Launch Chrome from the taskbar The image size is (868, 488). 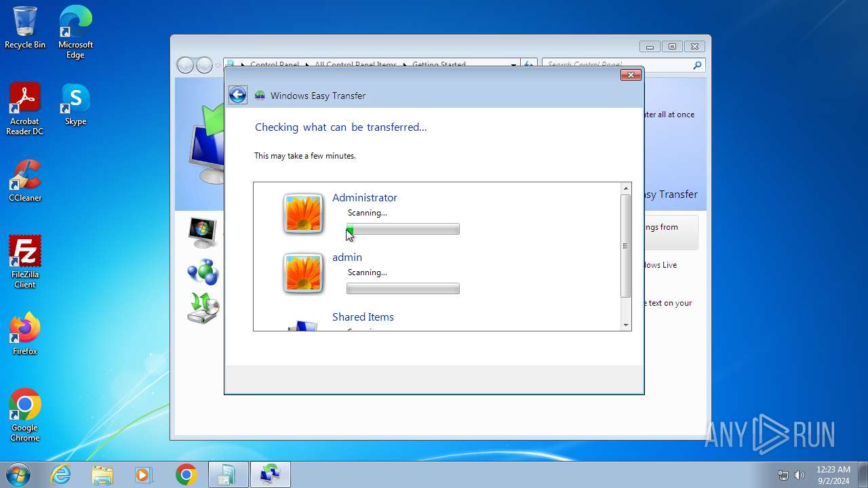tap(186, 474)
